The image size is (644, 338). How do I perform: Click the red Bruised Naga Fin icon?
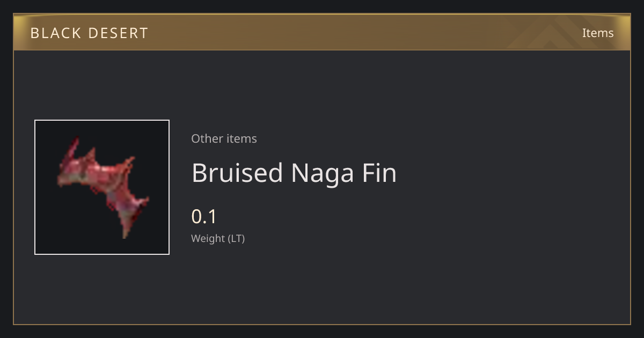(103, 185)
